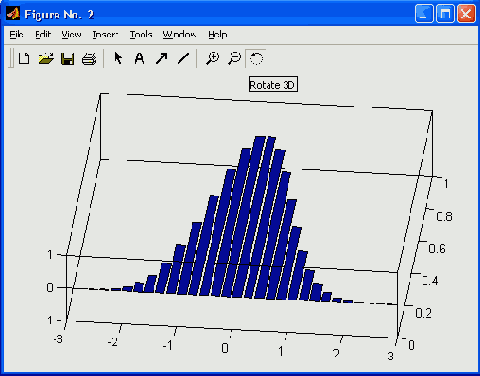Select the Insert Arrow tool
The height and width of the screenshot is (376, 480).
tap(161, 59)
